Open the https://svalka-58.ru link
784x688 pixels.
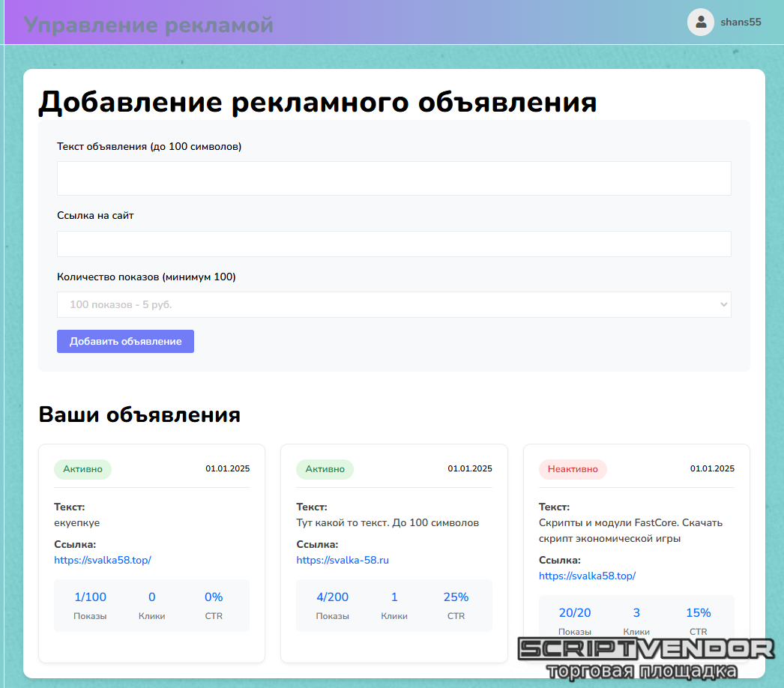[343, 560]
